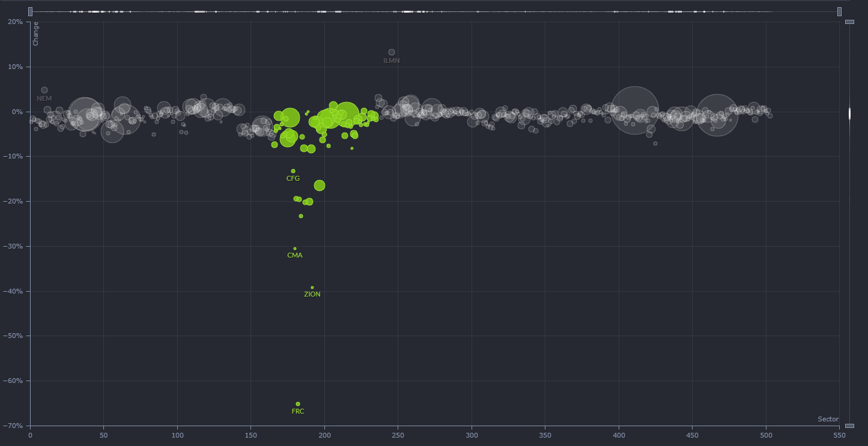The width and height of the screenshot is (868, 446).
Task: Click the 50 x-axis tick label
Action: [103, 434]
